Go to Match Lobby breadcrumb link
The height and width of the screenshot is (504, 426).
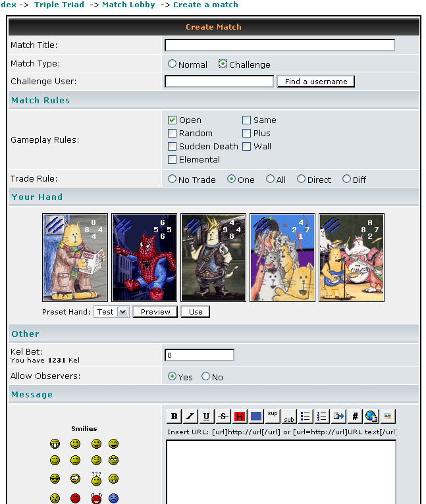pyautogui.click(x=128, y=5)
